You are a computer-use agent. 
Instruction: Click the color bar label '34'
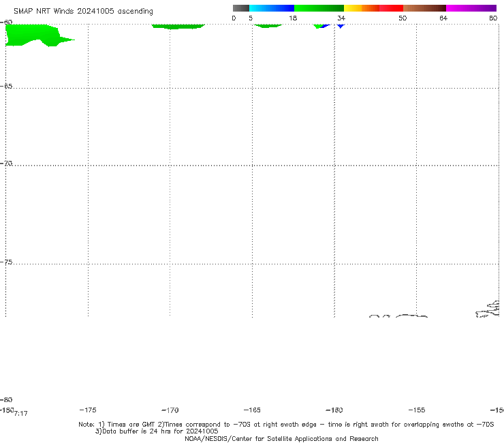[x=341, y=18]
